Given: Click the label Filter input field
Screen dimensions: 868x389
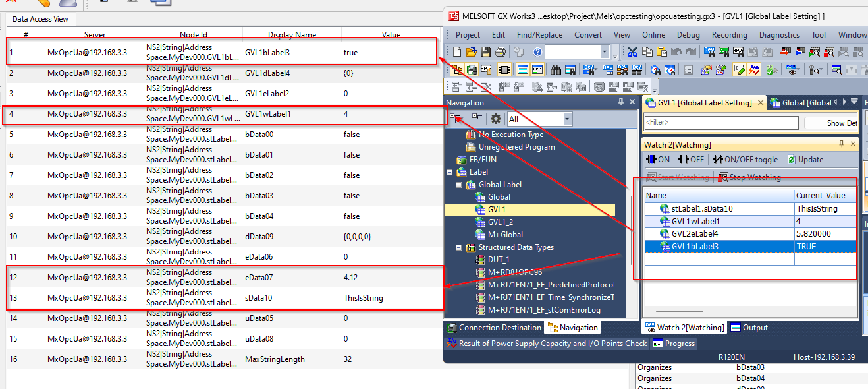Looking at the screenshot, I should click(x=720, y=123).
